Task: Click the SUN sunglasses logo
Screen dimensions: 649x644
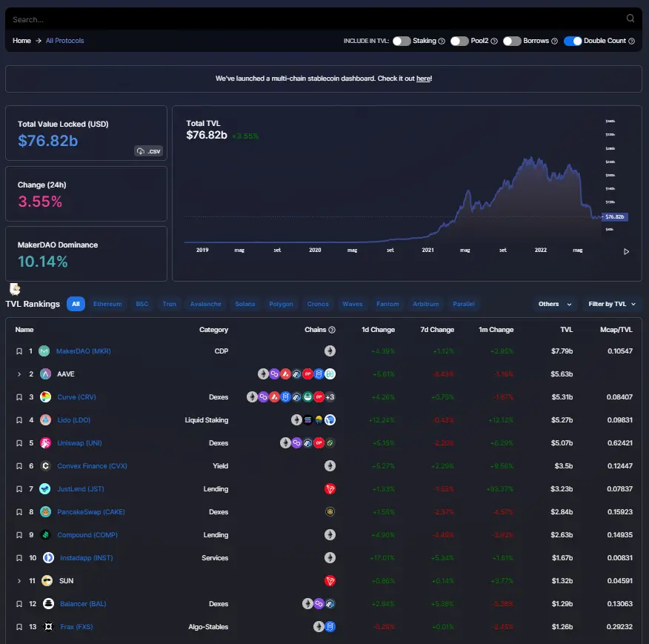Action: [x=47, y=581]
